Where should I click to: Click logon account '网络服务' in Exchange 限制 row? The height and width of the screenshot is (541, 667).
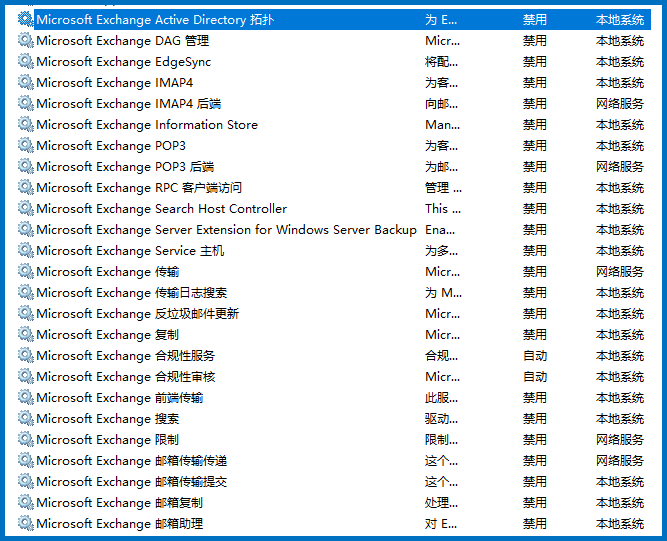click(x=620, y=440)
